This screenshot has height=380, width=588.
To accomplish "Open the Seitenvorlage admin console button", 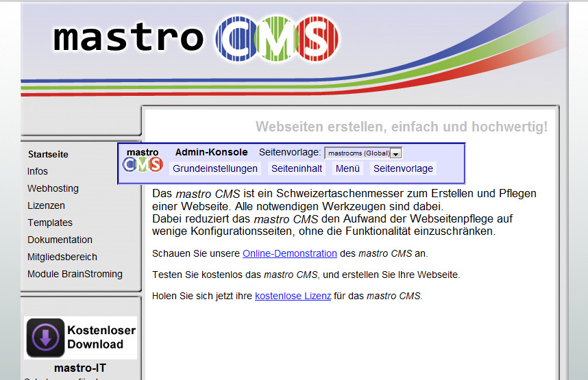I will pyautogui.click(x=403, y=168).
